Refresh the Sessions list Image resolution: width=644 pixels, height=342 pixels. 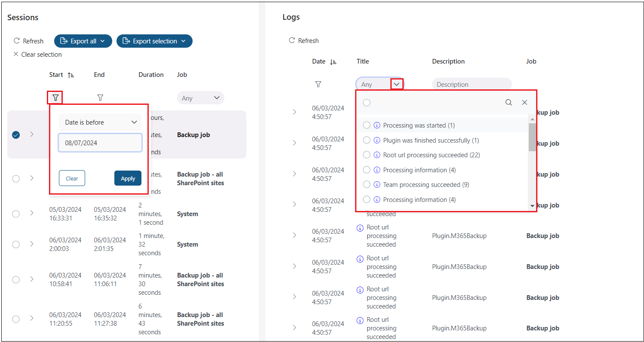[28, 41]
